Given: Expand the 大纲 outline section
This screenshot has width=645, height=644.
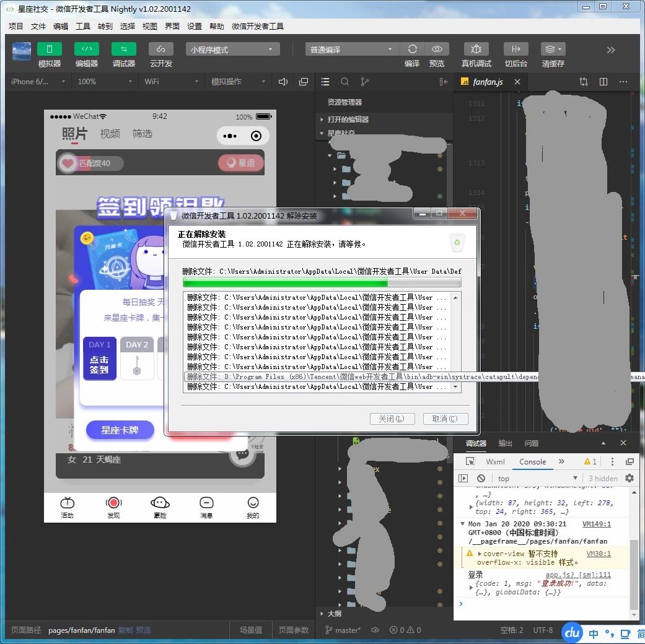Looking at the screenshot, I should coord(335,614).
